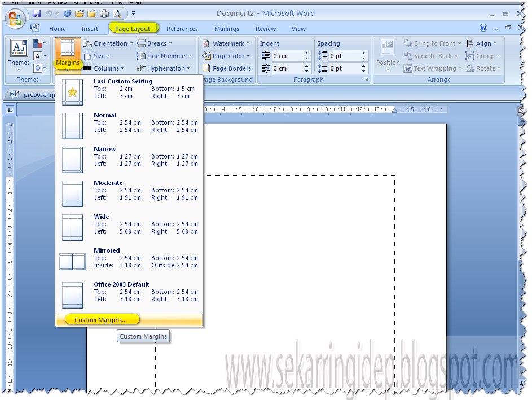The image size is (532, 400).
Task: Open a file via folder icon
Action: coord(80,14)
